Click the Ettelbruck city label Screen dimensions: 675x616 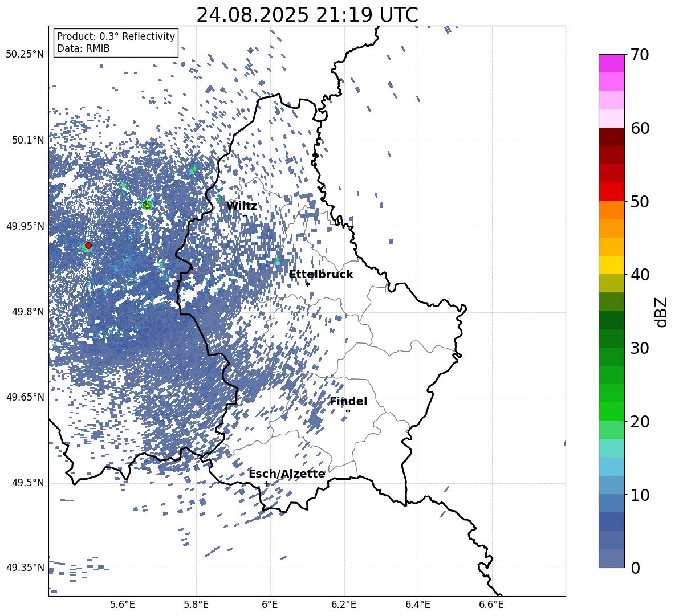321,275
